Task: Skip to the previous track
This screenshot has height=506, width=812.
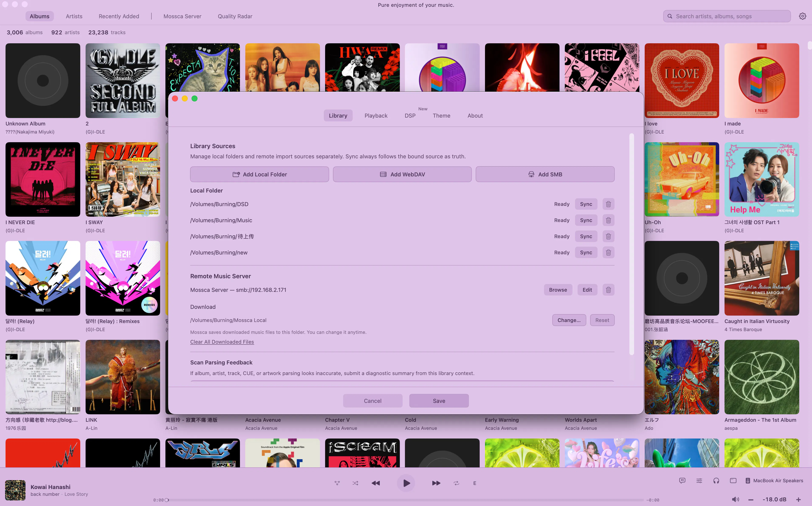Action: pos(376,483)
